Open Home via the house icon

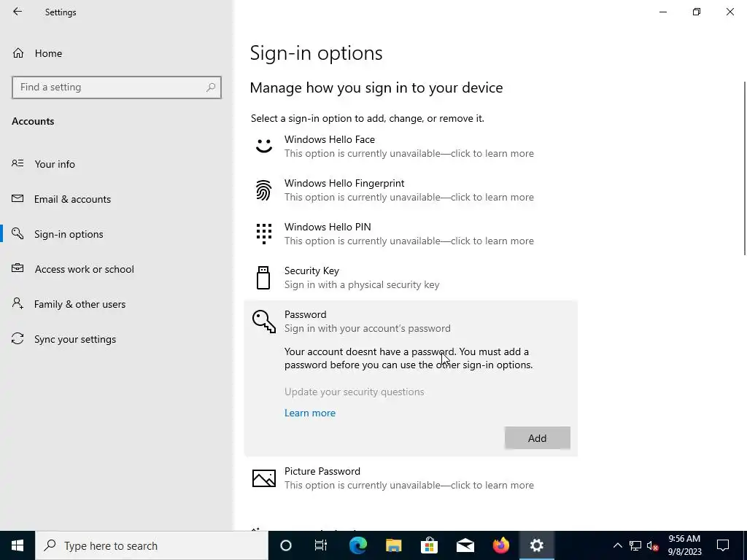click(18, 53)
